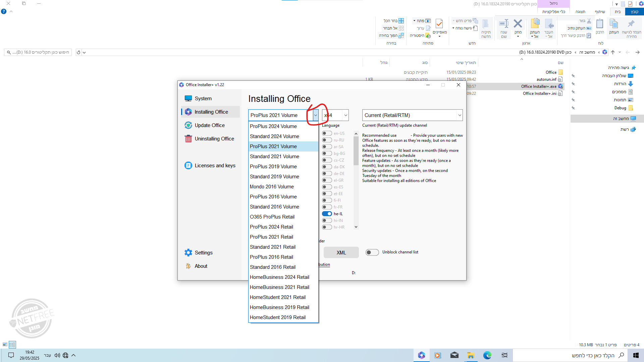Collapse the Office edition dropdown arrow
The height and width of the screenshot is (362, 644).
coord(315,115)
